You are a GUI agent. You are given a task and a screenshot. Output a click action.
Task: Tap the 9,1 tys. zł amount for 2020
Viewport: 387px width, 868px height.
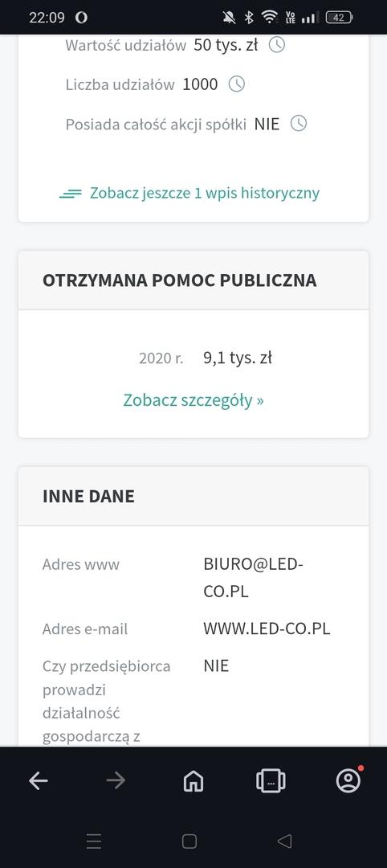click(x=238, y=358)
